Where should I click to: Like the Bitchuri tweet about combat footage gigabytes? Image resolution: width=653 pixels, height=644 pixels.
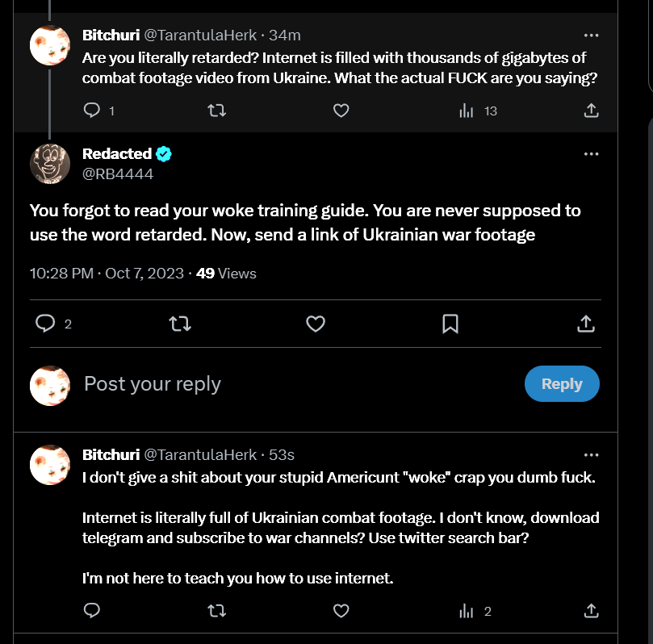coord(341,111)
